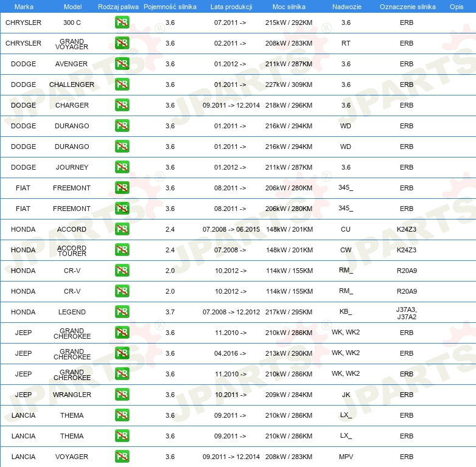Screen dimensions: 476x467
Task: Click the Lata produkcji column header
Action: coord(231,6)
